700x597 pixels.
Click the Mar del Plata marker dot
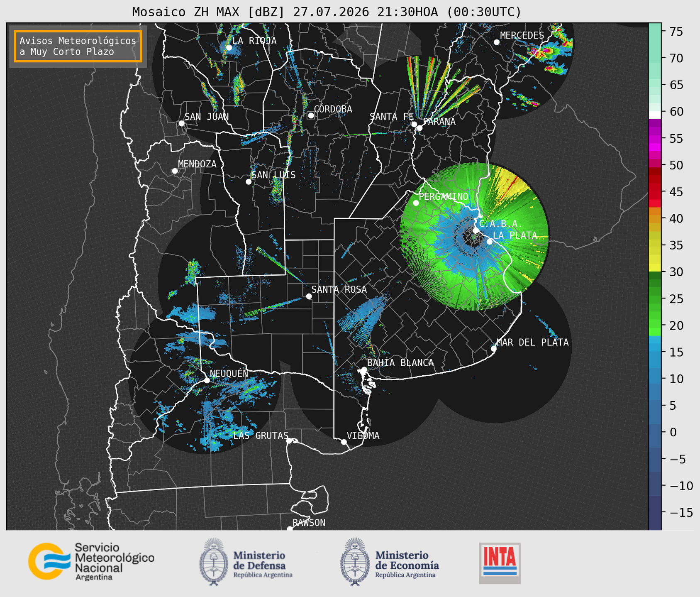click(494, 349)
